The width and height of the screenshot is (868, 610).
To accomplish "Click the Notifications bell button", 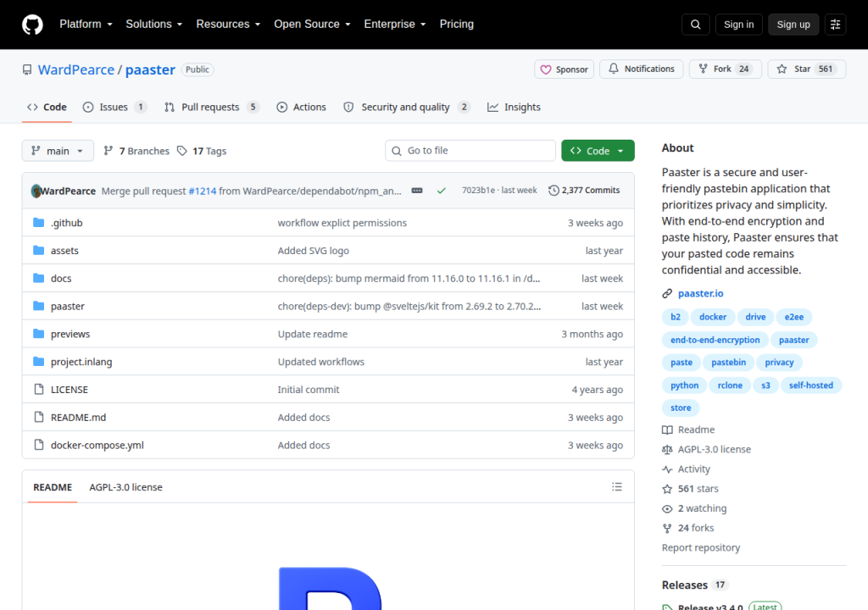I will (642, 69).
